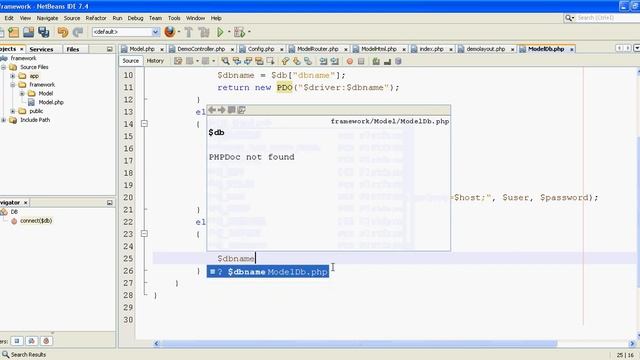Collapse the framework folder node
This screenshot has height=360, width=640.
13,84
